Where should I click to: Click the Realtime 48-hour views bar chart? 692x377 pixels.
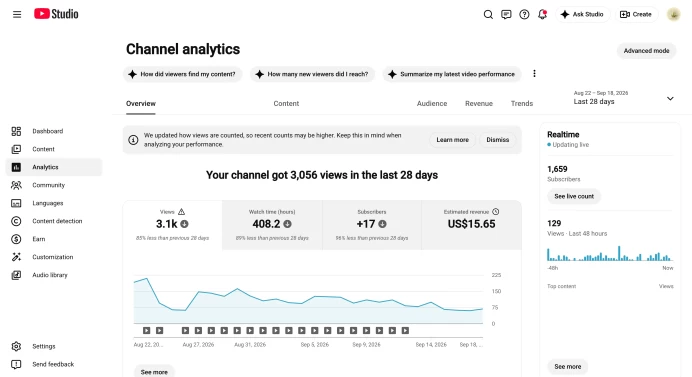click(610, 254)
